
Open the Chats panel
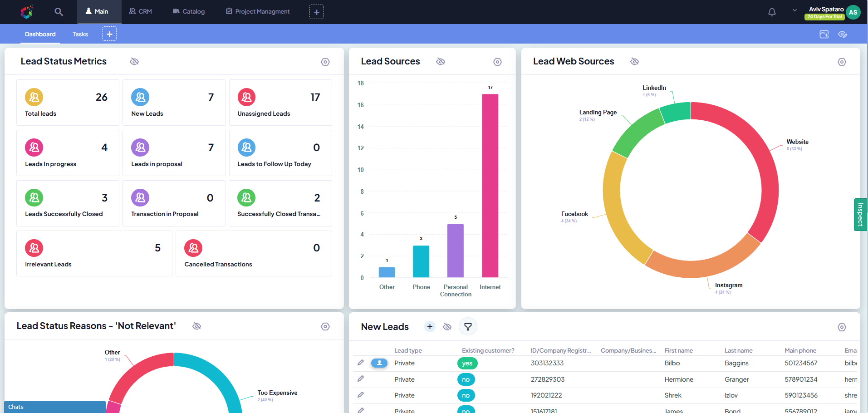(x=16, y=407)
